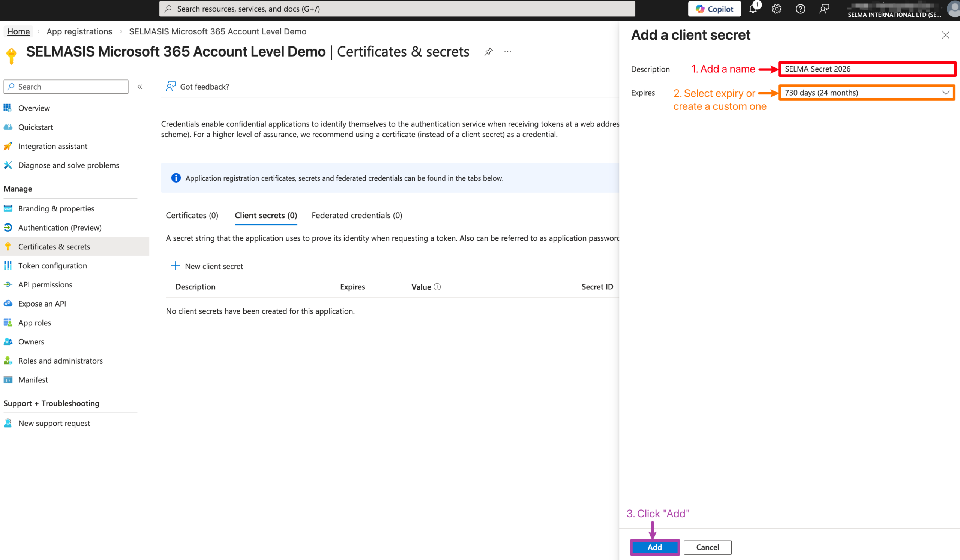
Task: Click the plus icon for new client secret
Action: [175, 266]
